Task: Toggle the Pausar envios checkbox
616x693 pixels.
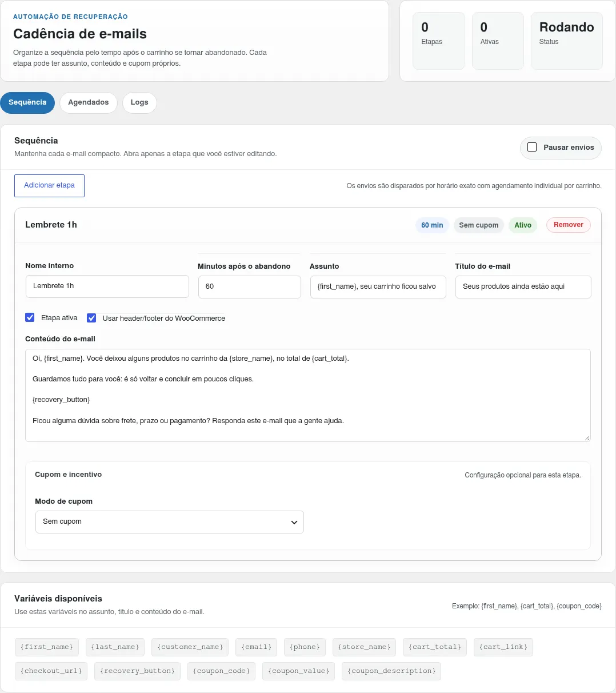Action: 532,147
